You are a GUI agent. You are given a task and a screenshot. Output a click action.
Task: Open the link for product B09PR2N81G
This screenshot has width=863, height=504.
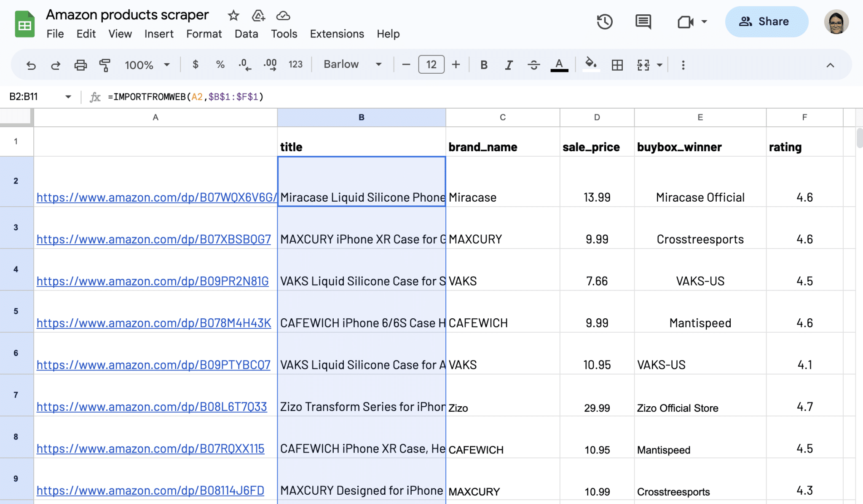coord(153,281)
